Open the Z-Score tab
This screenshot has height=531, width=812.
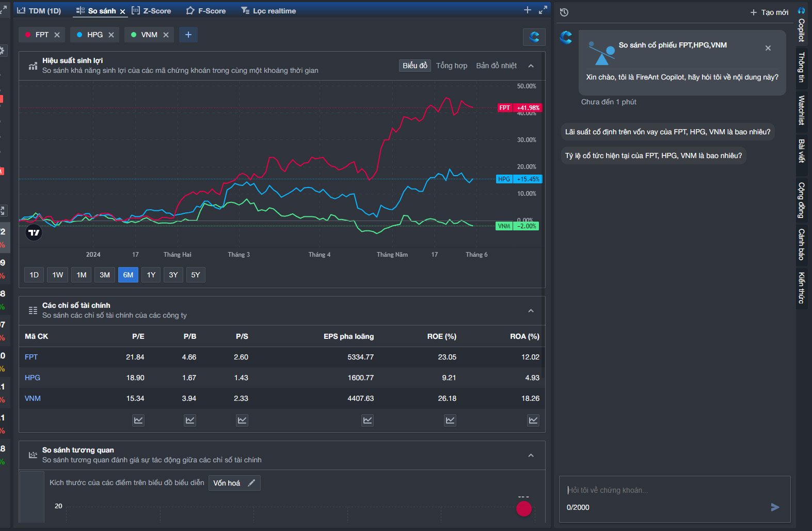(151, 11)
